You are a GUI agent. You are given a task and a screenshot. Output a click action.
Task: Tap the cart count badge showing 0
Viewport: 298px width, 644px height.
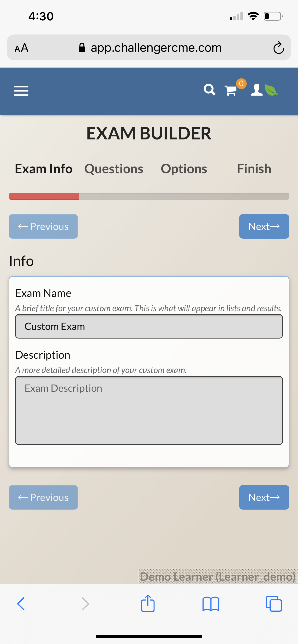point(241,84)
